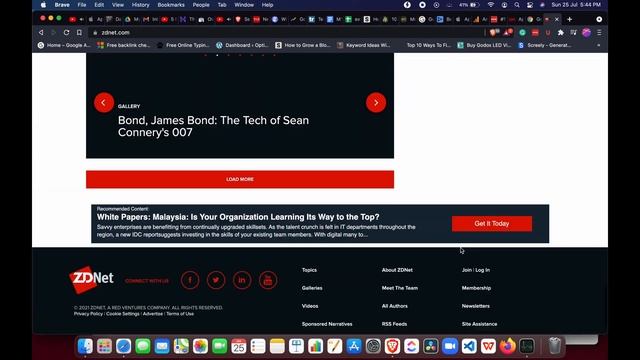Open Finder from the Dock
Image resolution: width=640 pixels, height=360 pixels.
[x=85, y=346]
